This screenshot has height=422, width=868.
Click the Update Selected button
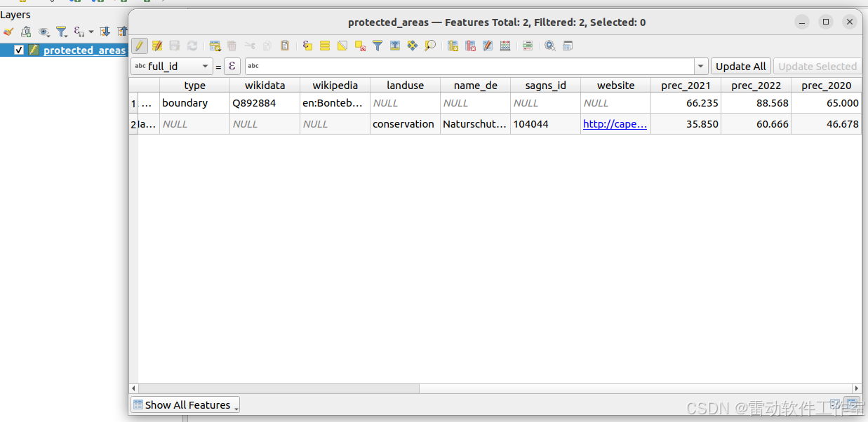(x=817, y=66)
